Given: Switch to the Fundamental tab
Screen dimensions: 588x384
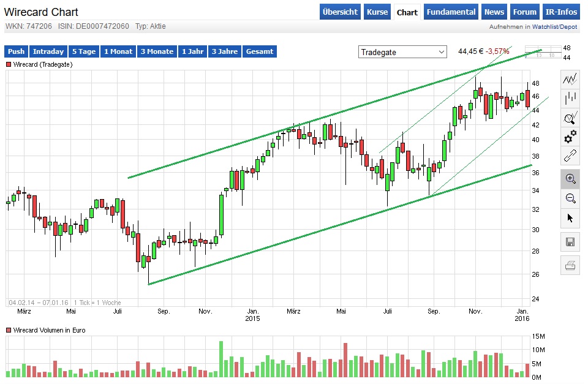Looking at the screenshot, I should 451,12.
